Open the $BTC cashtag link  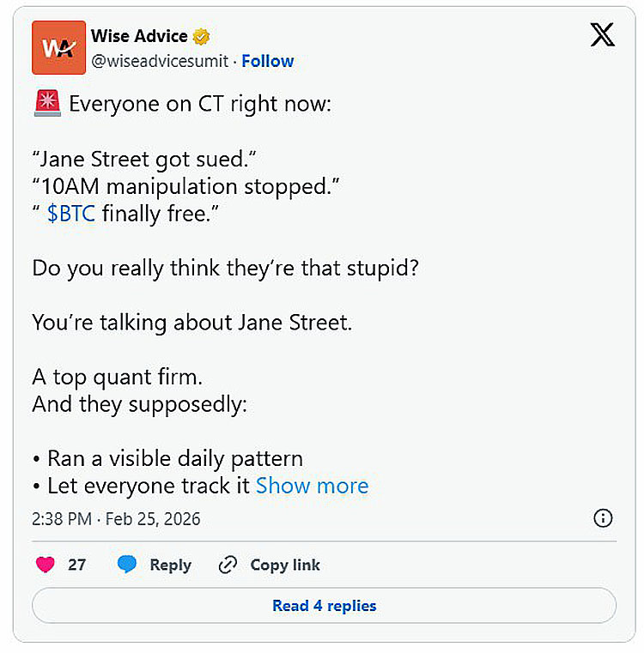(x=71, y=213)
